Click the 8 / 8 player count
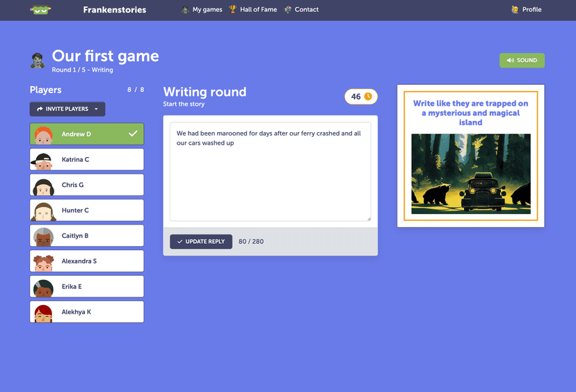 (x=136, y=90)
